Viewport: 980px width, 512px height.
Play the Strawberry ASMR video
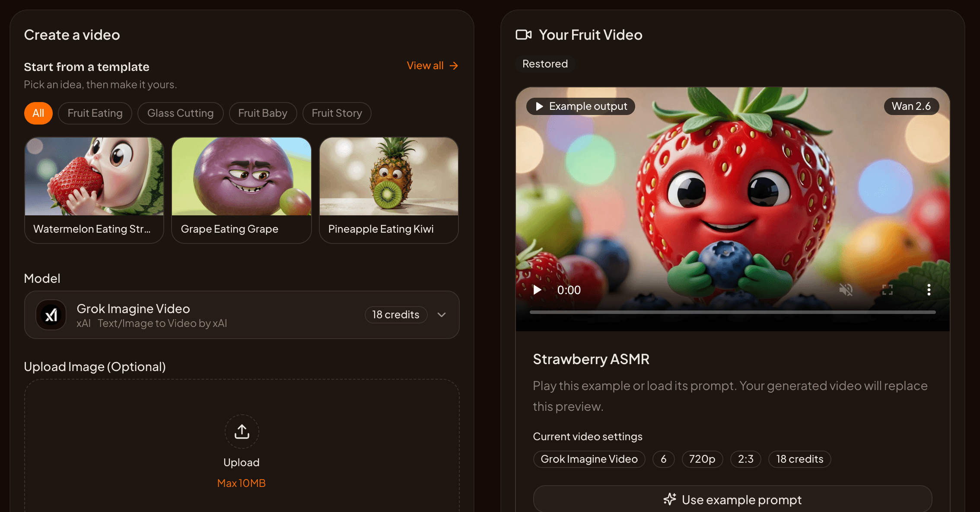pyautogui.click(x=537, y=290)
